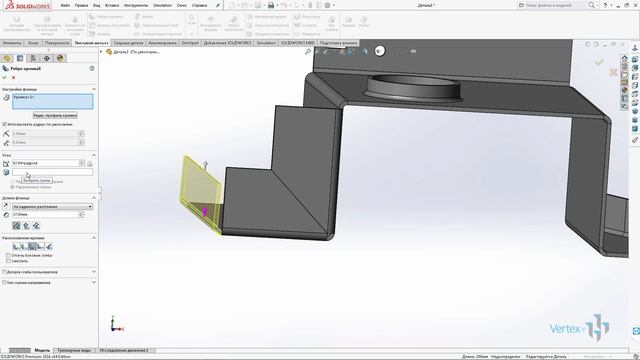The height and width of the screenshot is (360, 640).
Task: Enable the custom relief type checkbox
Action: (5, 282)
